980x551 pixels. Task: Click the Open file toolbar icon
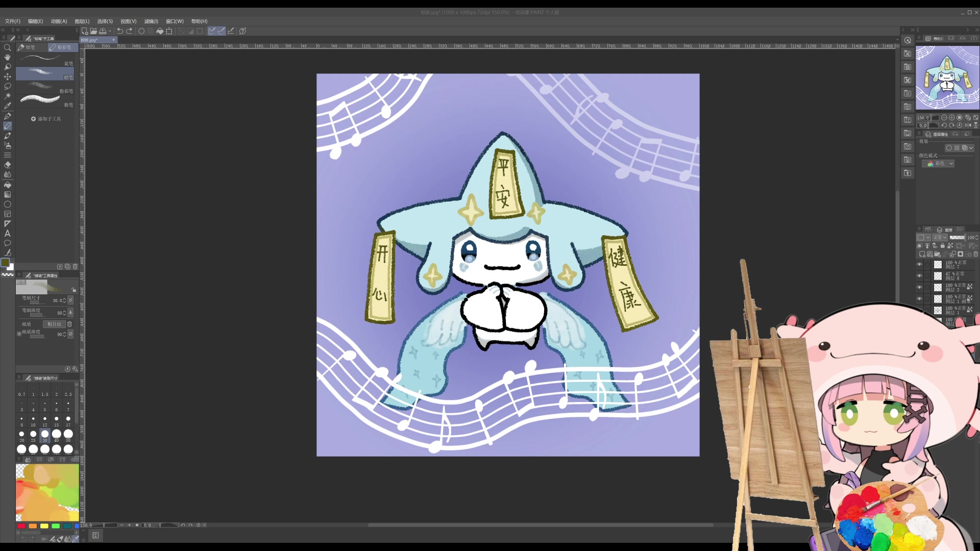click(x=93, y=31)
